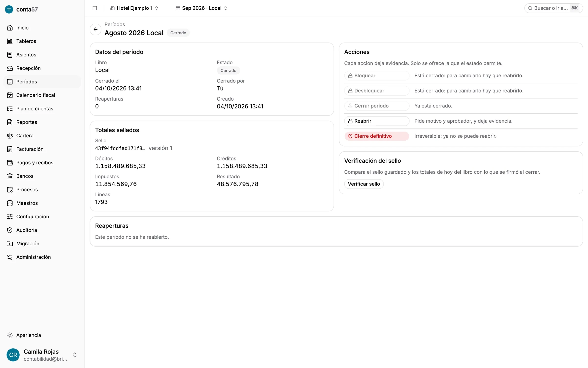Click the red Cierre definitivo button
The width and height of the screenshot is (588, 368).
tap(377, 136)
